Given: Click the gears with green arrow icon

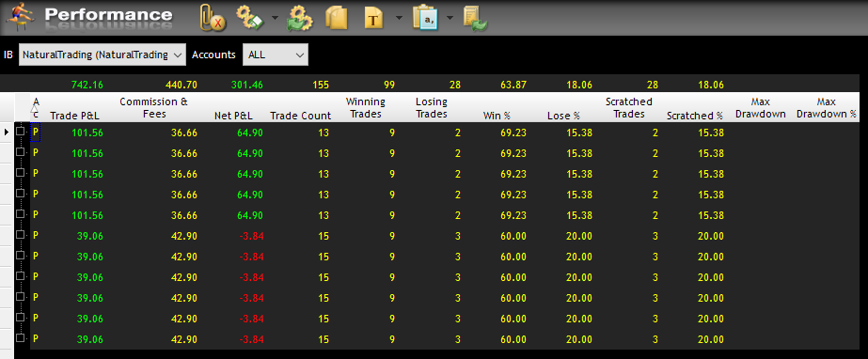Looking at the screenshot, I should (x=299, y=18).
